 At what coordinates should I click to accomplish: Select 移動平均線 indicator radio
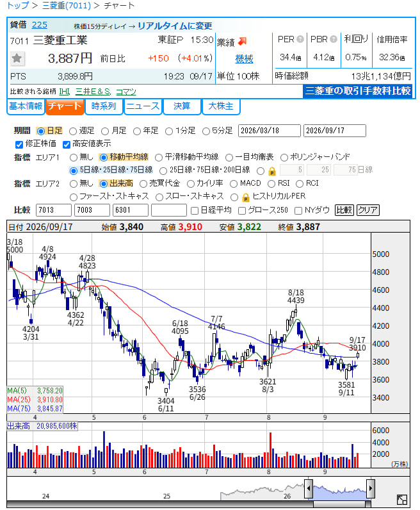[x=103, y=158]
